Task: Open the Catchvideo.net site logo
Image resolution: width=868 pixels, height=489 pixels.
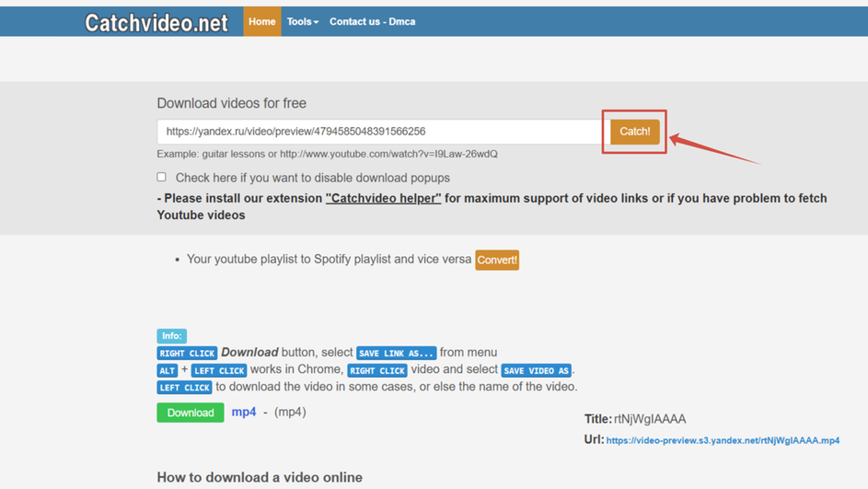Action: tap(156, 23)
